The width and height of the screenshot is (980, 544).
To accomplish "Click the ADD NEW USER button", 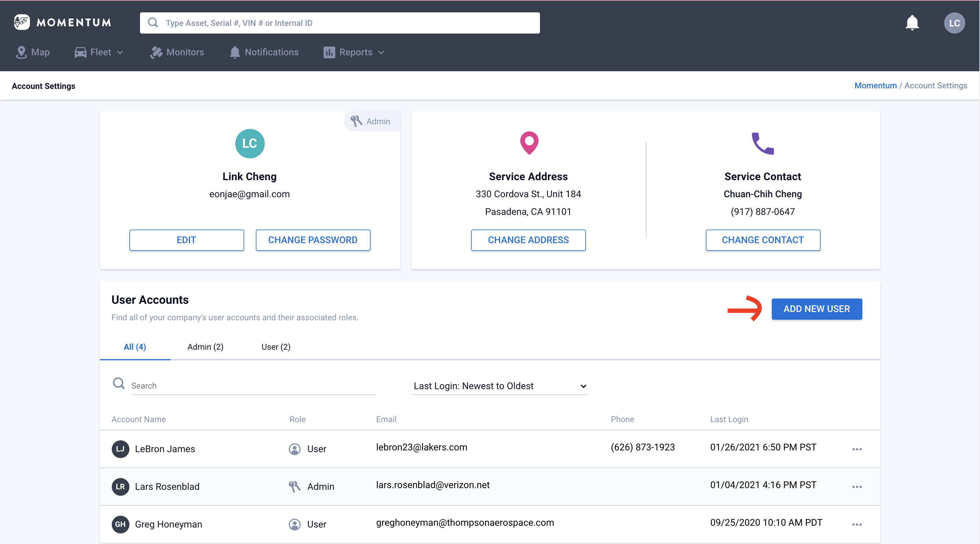I will 816,309.
